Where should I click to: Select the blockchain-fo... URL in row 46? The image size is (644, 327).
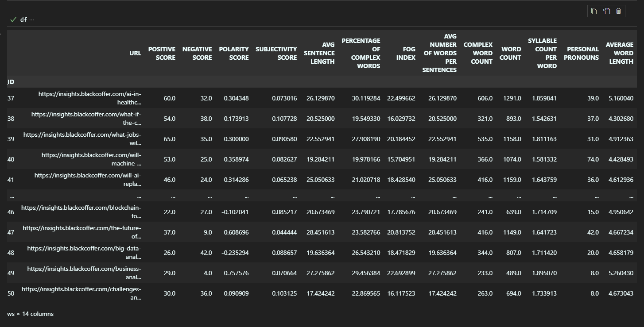tap(81, 212)
